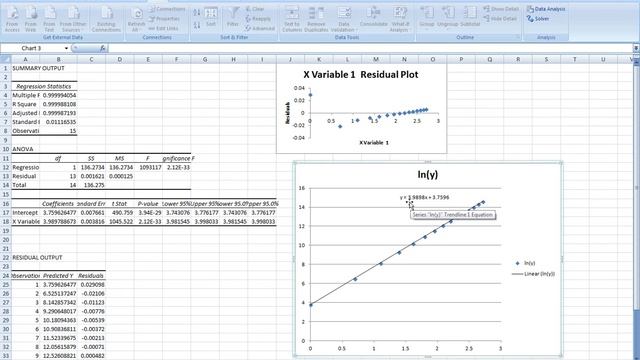Select the trendline equation label
The image size is (640, 360).
click(x=424, y=197)
